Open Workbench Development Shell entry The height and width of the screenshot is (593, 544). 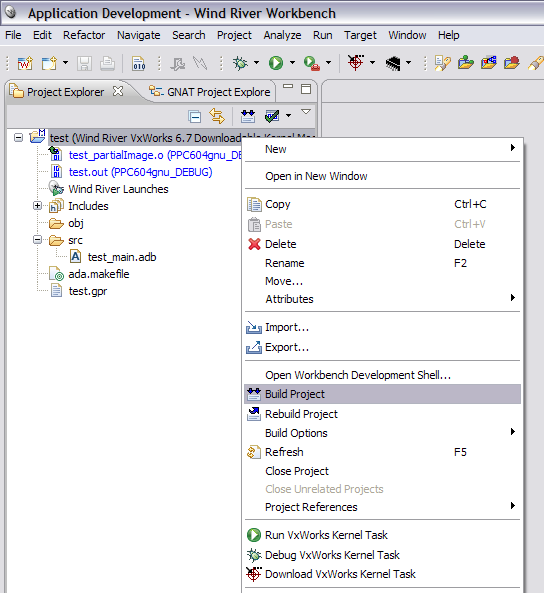[x=382, y=375]
